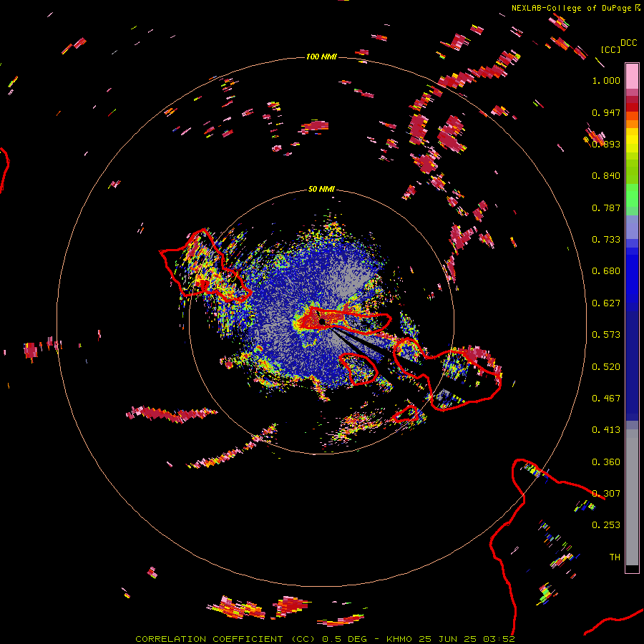Screen dimensions: 644x644
Task: Click the 0.253 scale value
Action: 606,525
